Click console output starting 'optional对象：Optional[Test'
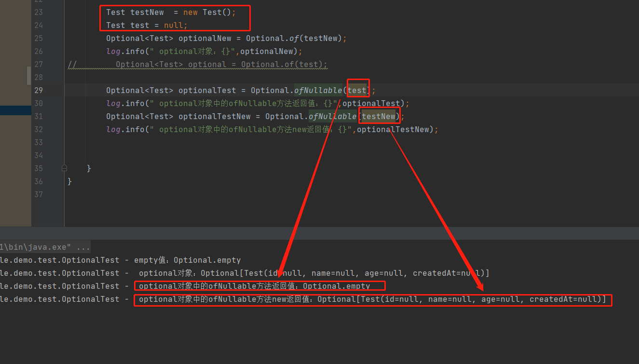 [314, 273]
